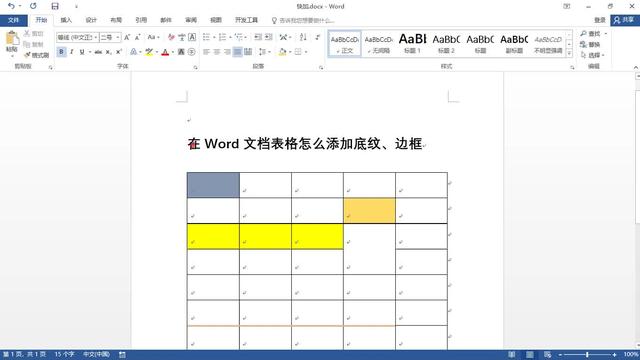Switch to the Layout (布局) tab

116,20
